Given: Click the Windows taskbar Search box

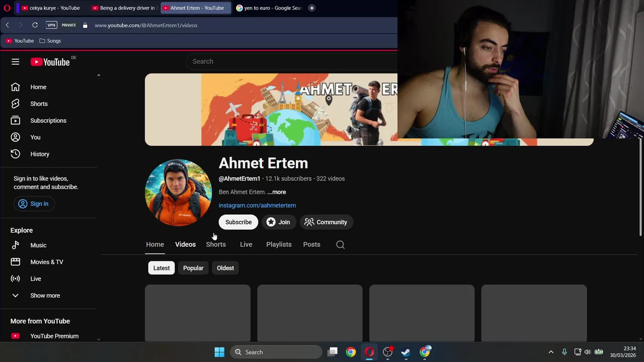Looking at the screenshot, I should point(276,352).
